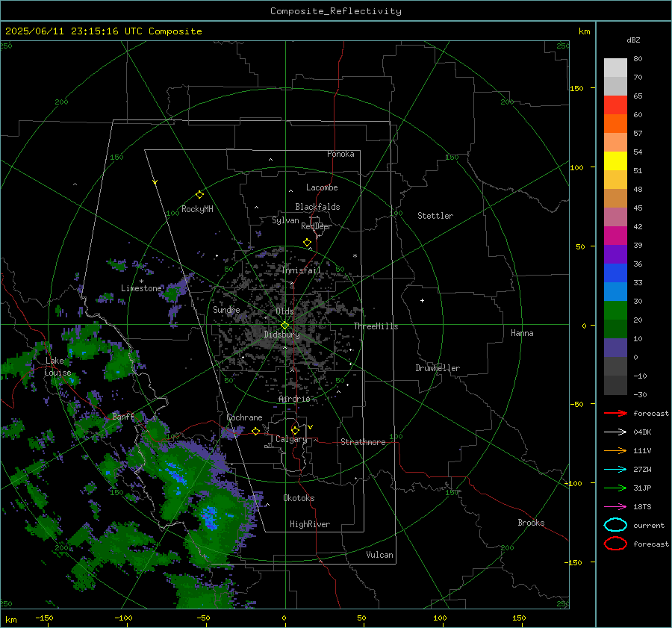
Task: Click the Stettler city label
Action: 435,216
